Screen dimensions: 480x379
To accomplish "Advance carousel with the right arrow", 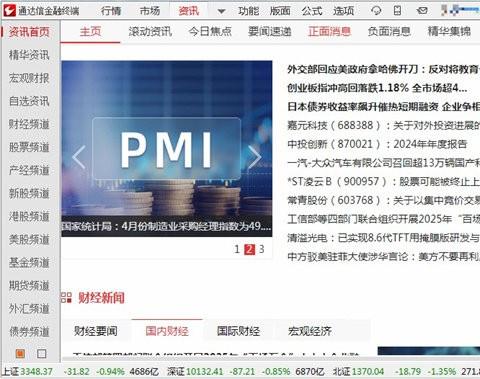I will coord(255,157).
